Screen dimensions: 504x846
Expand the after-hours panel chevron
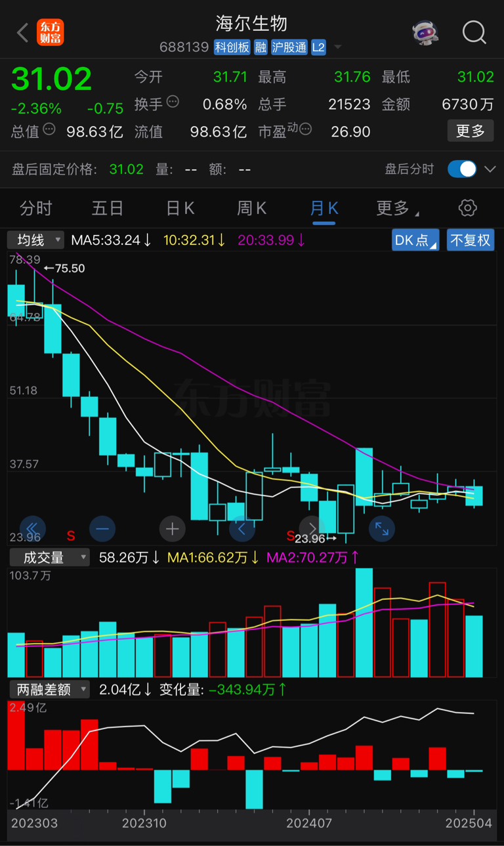coord(490,169)
